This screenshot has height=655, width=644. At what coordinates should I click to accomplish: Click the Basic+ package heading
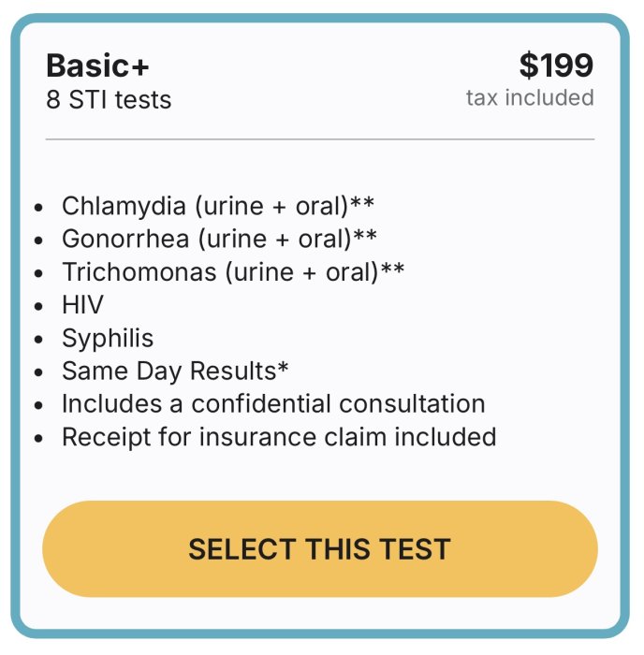point(97,66)
